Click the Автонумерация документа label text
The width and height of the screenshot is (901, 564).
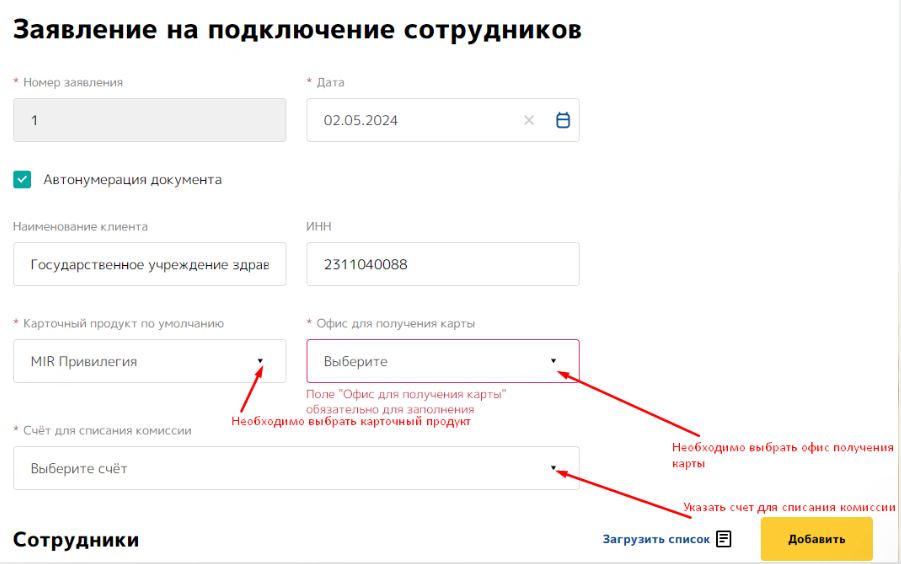click(132, 180)
